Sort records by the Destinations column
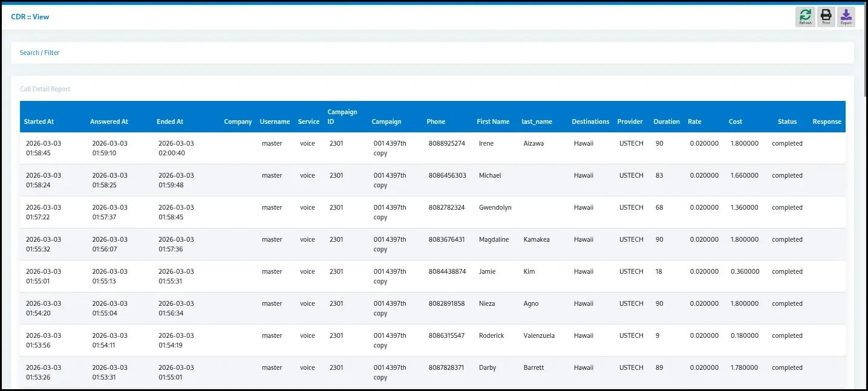 pos(590,121)
